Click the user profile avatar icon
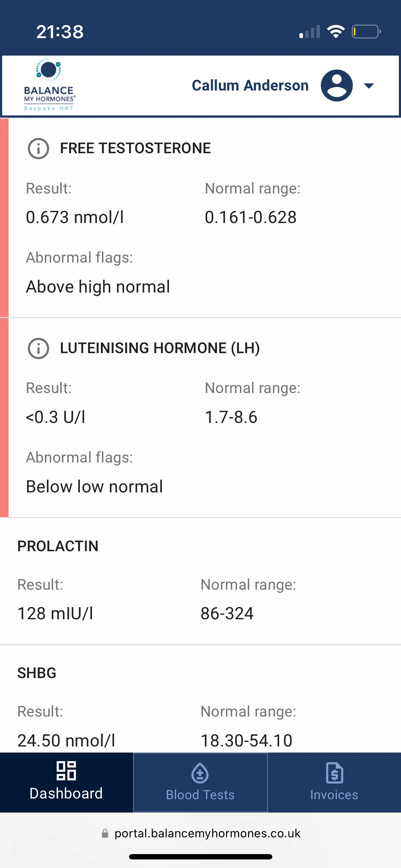The width and height of the screenshot is (401, 868). (337, 86)
